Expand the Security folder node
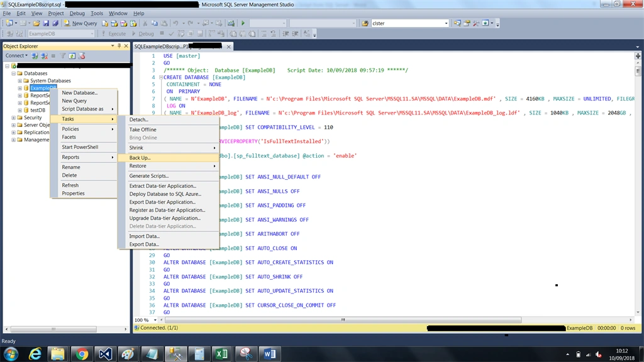644x362 pixels. (x=14, y=118)
